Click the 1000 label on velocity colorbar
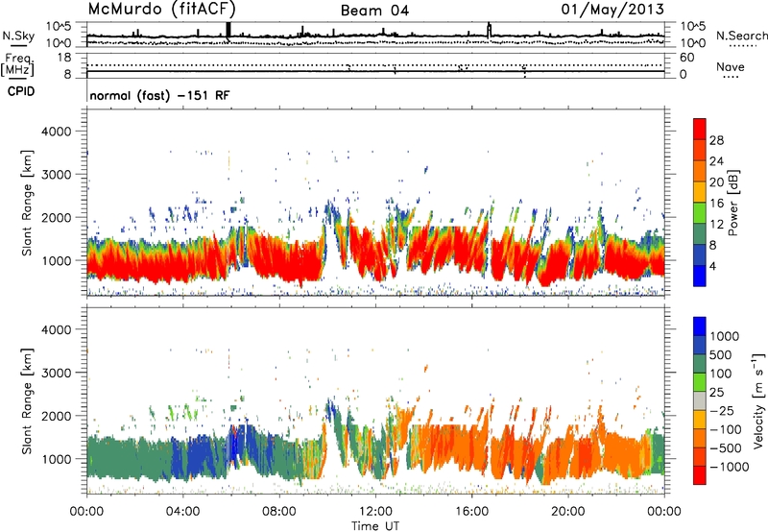This screenshot has height=532, width=768. (x=724, y=336)
